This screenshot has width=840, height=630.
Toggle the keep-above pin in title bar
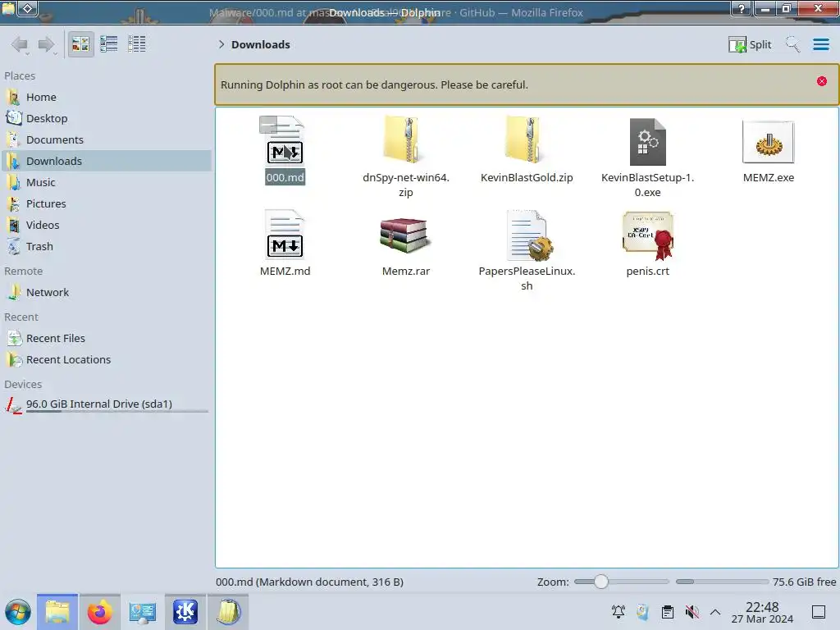pos(28,8)
